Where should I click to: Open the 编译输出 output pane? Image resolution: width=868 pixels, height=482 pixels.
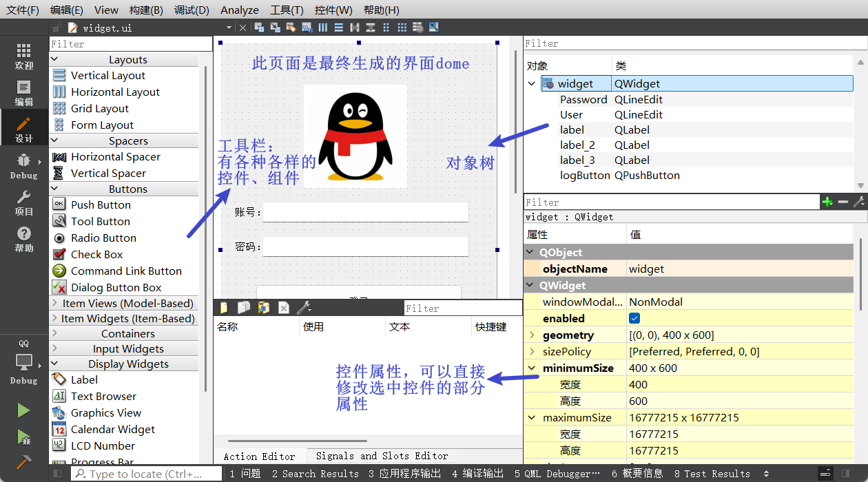coord(477,474)
